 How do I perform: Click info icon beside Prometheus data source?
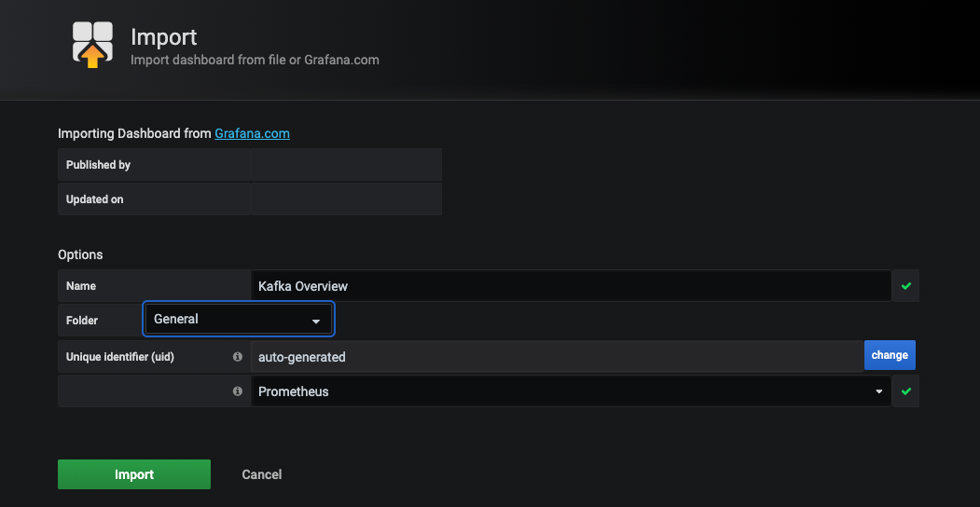(238, 391)
